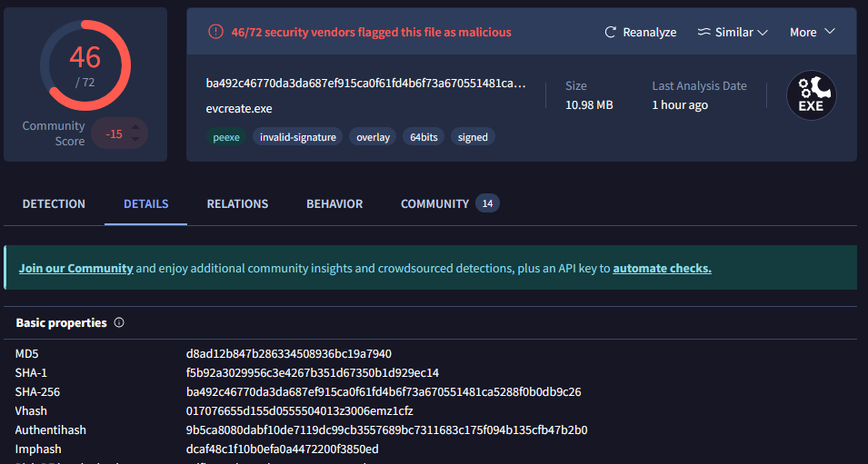The image size is (868, 464).
Task: Click the community comments count badge 14
Action: pos(487,203)
